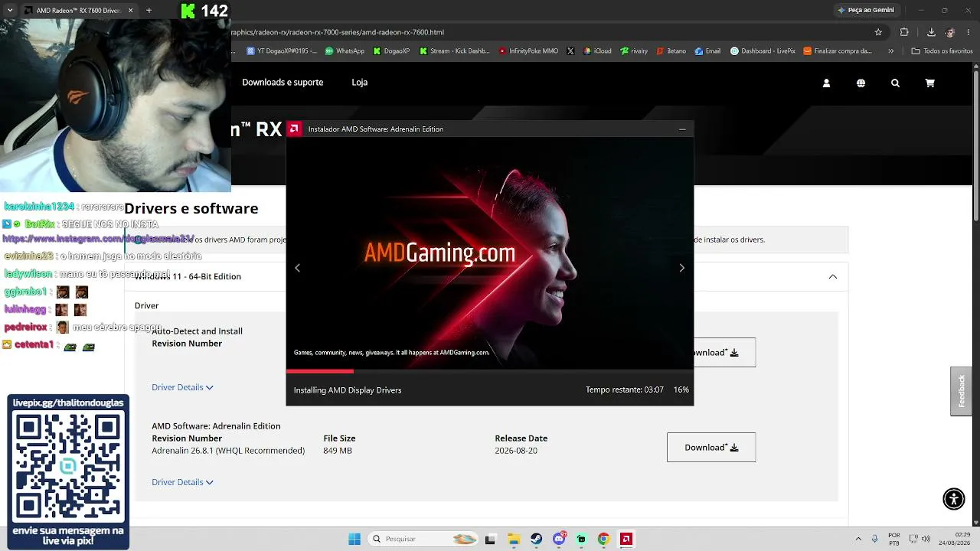This screenshot has width=980, height=551.
Task: Open the AMD site shopping cart icon
Action: (x=929, y=83)
